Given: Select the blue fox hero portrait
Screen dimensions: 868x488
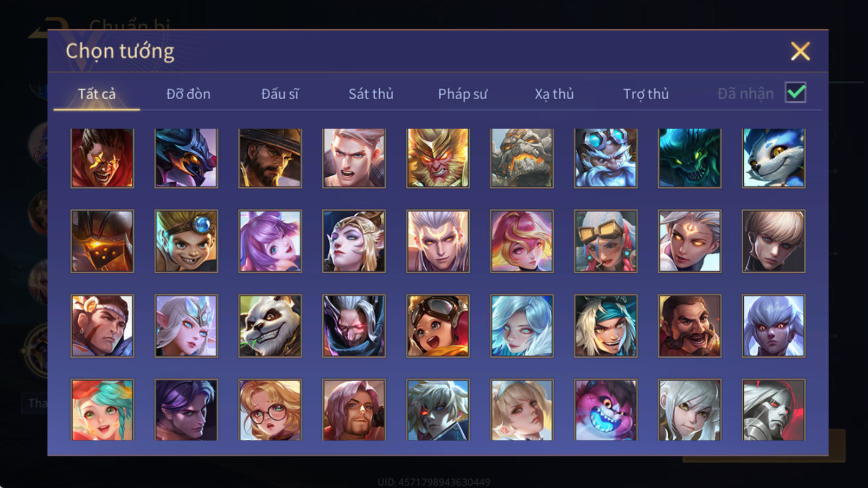Looking at the screenshot, I should click(774, 158).
